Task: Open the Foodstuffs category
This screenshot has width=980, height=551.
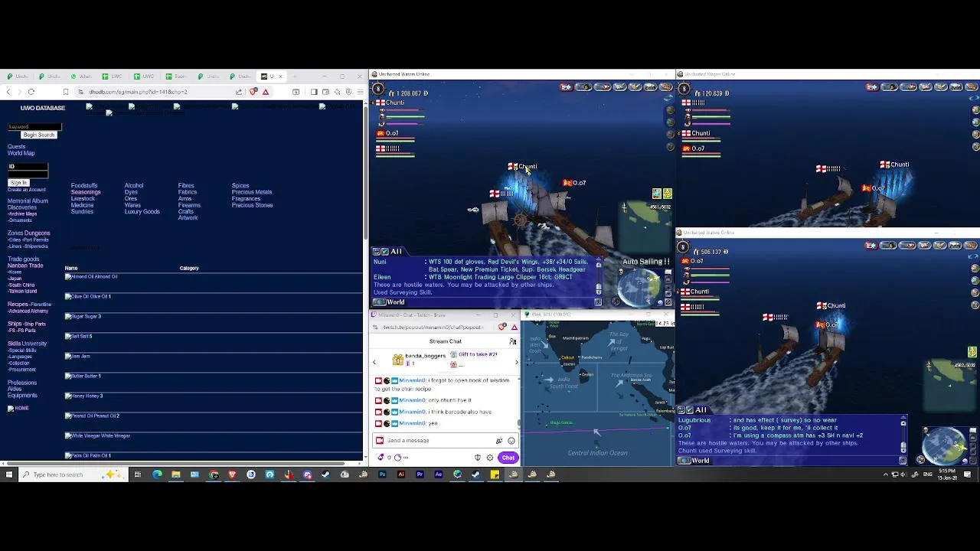Action: [84, 186]
